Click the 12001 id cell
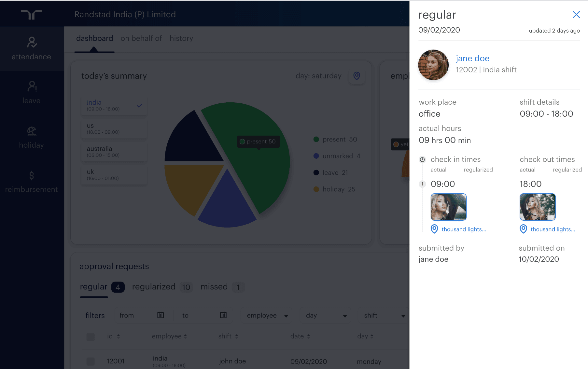Screen dimensions: 588x369 tap(116, 361)
